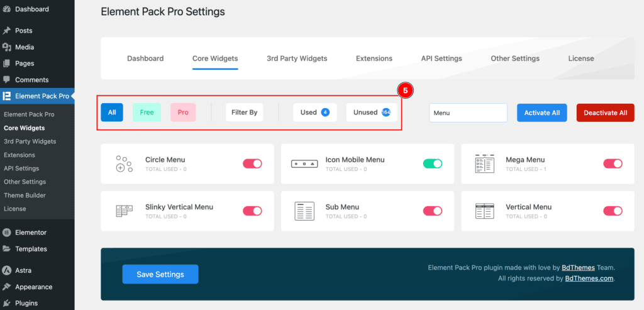Open Elementor in WordPress sidebar
This screenshot has height=310, width=644.
31,233
